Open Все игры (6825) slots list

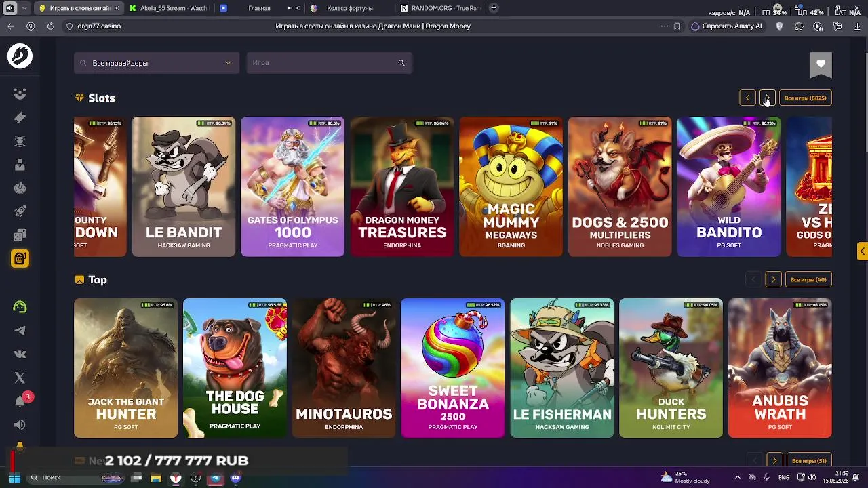pos(806,98)
